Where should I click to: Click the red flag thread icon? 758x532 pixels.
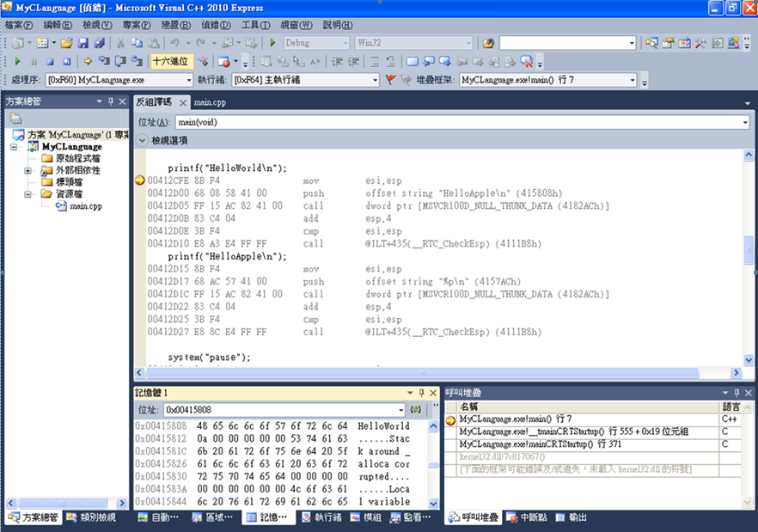(x=390, y=80)
